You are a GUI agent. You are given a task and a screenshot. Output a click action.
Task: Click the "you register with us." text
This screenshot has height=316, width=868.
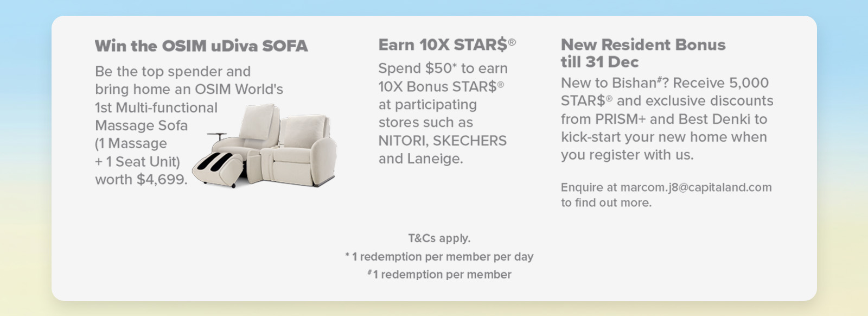click(627, 155)
